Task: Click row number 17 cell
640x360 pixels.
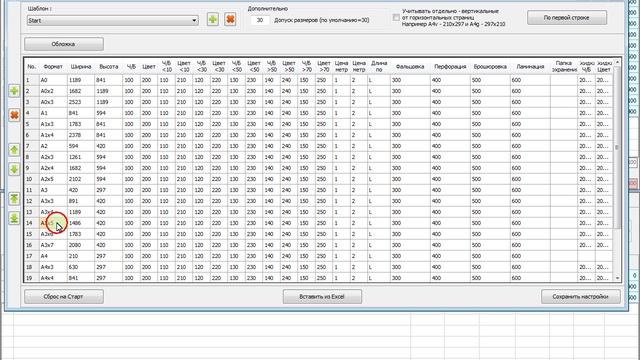Action: 31,256
